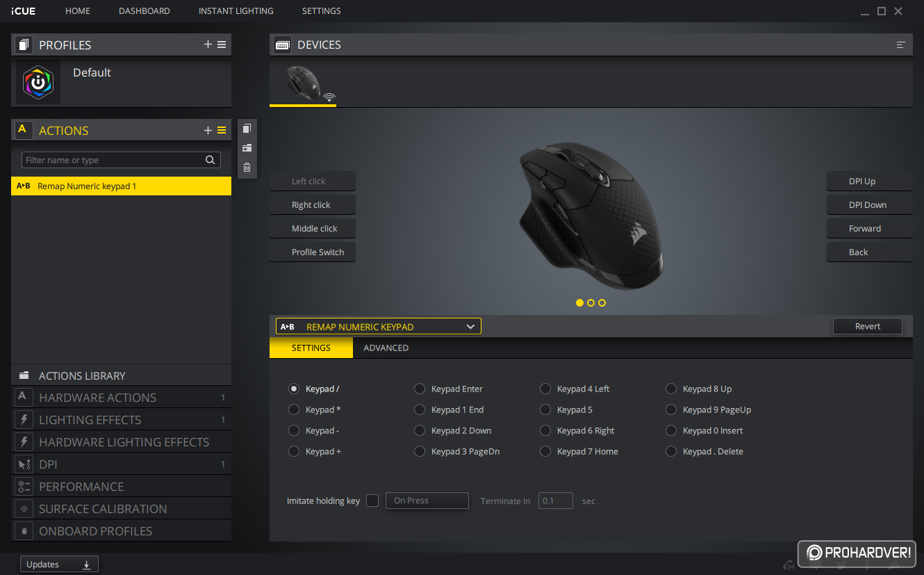Select Keypad 7 Home radio button
This screenshot has width=924, height=575.
pyautogui.click(x=545, y=451)
